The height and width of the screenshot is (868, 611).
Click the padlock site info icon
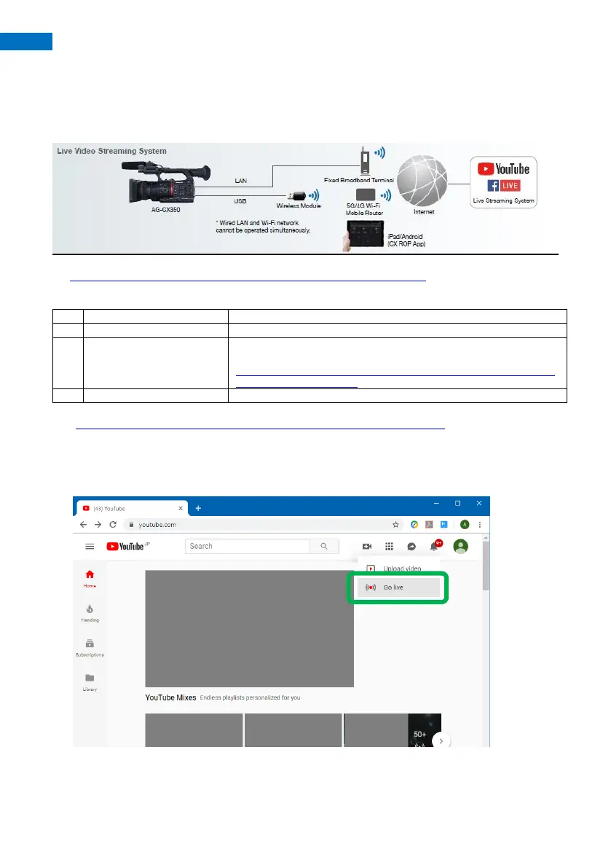(131, 524)
